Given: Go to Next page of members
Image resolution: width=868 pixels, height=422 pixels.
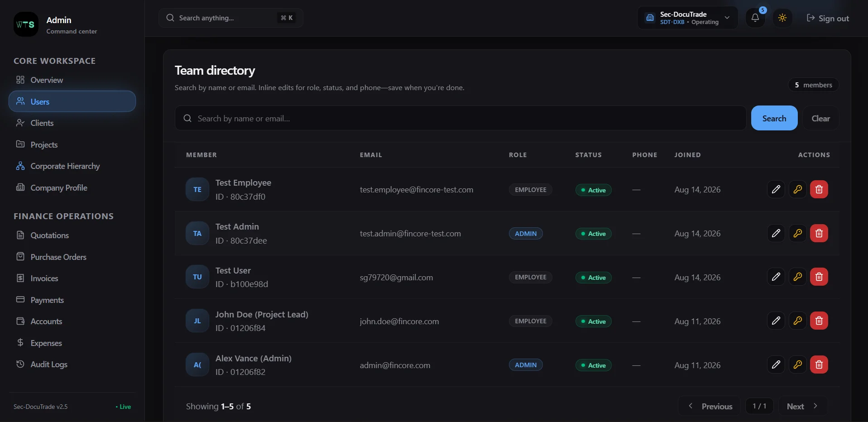Looking at the screenshot, I should coord(803,406).
